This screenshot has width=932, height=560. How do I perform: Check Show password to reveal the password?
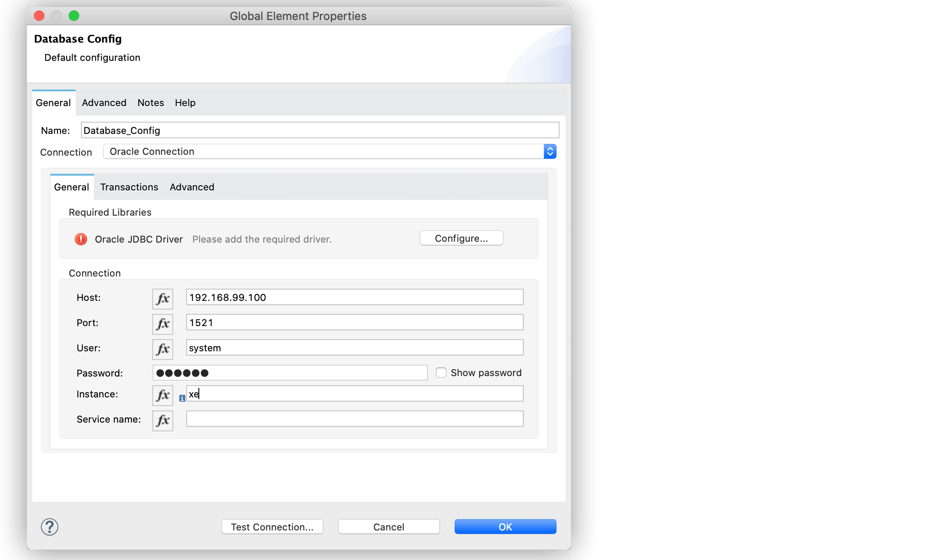click(x=441, y=372)
